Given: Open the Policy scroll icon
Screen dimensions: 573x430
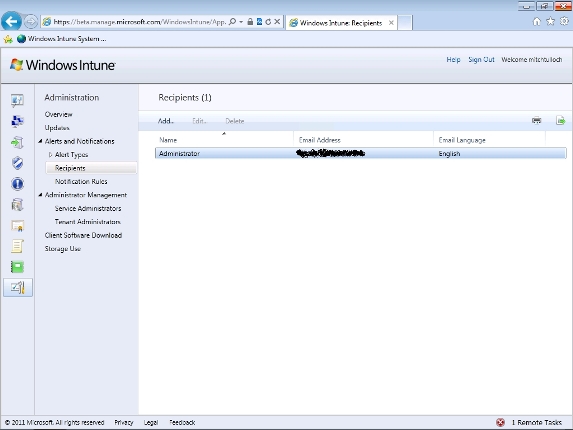Looking at the screenshot, I should [17, 246].
